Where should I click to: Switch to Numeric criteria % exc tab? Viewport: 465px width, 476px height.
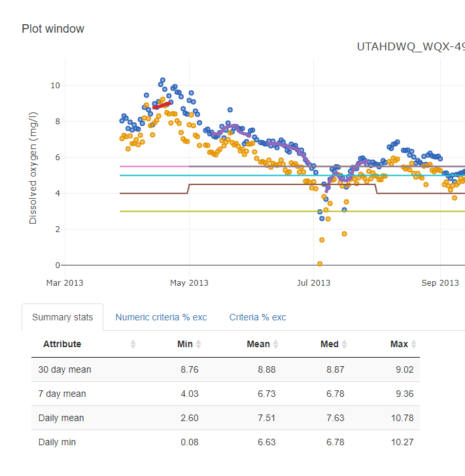pyautogui.click(x=161, y=317)
